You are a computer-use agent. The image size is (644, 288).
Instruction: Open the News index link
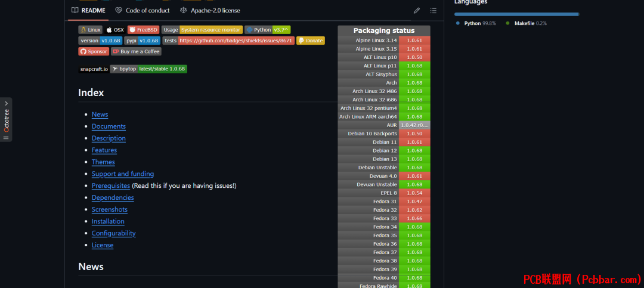tap(100, 114)
